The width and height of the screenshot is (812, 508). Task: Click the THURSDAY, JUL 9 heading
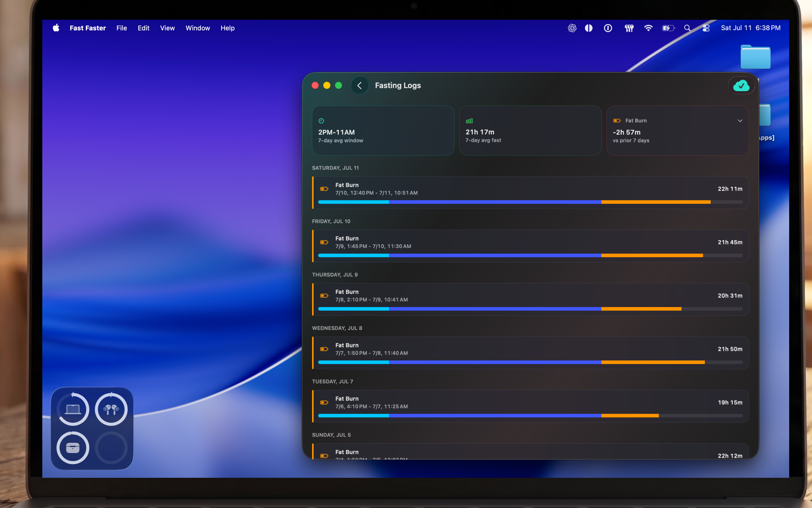tap(335, 275)
